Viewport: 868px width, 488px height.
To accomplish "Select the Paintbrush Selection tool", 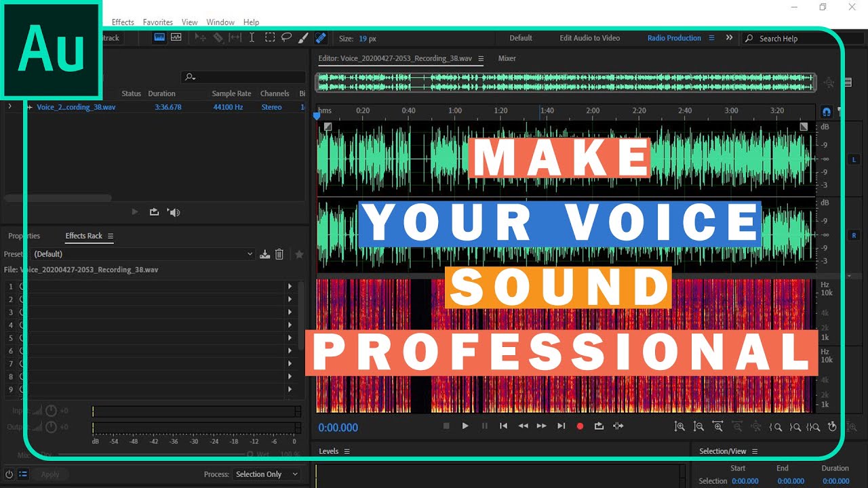I will click(x=303, y=38).
